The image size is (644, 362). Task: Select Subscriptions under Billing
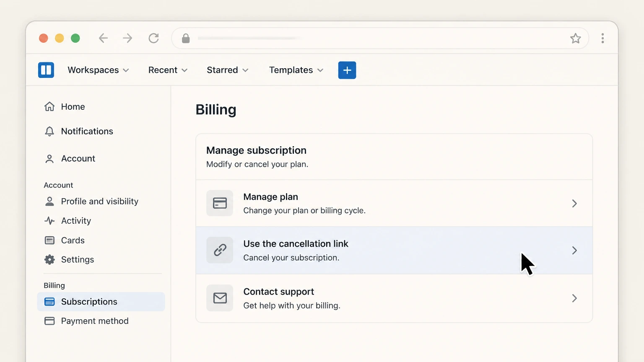coord(101,302)
